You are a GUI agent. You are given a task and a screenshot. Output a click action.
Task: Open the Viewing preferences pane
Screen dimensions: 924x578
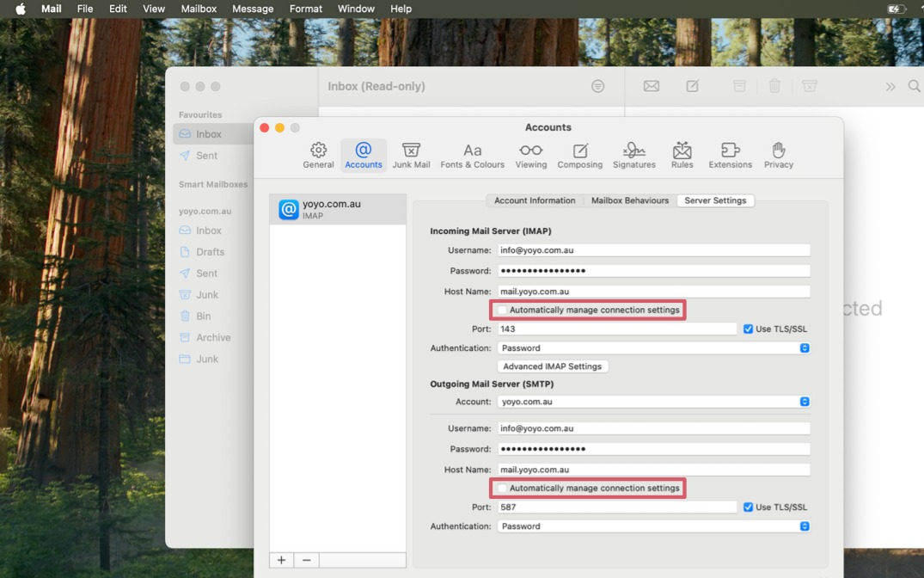click(531, 156)
